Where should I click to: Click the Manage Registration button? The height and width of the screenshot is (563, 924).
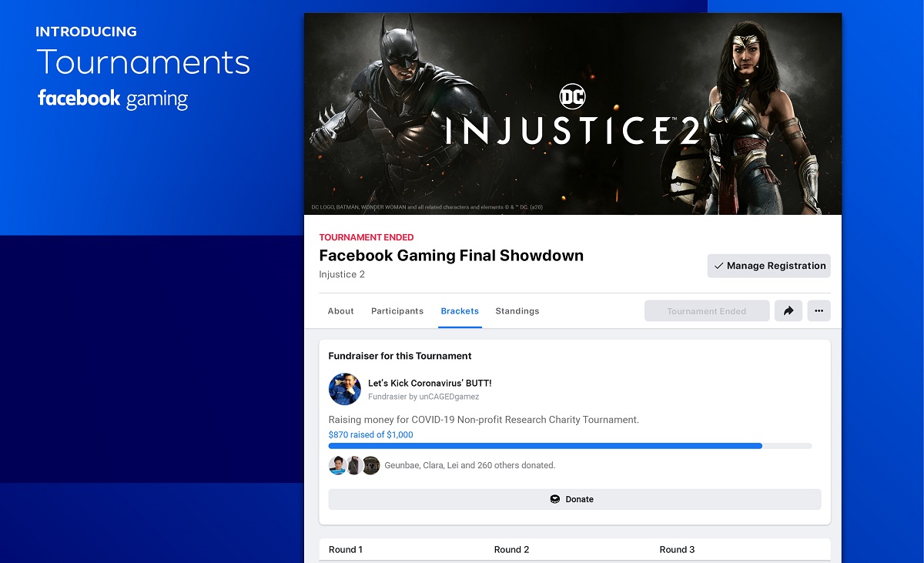[x=768, y=266]
